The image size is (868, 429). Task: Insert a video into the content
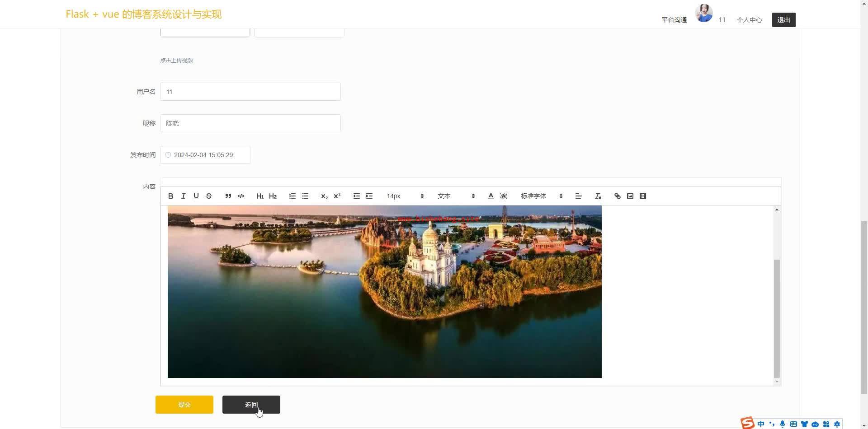pyautogui.click(x=643, y=196)
